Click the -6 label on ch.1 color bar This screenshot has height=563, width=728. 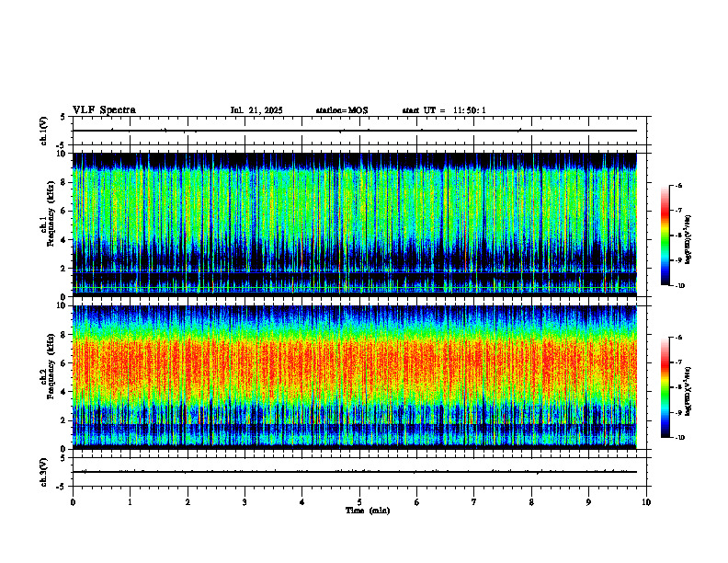click(x=679, y=185)
